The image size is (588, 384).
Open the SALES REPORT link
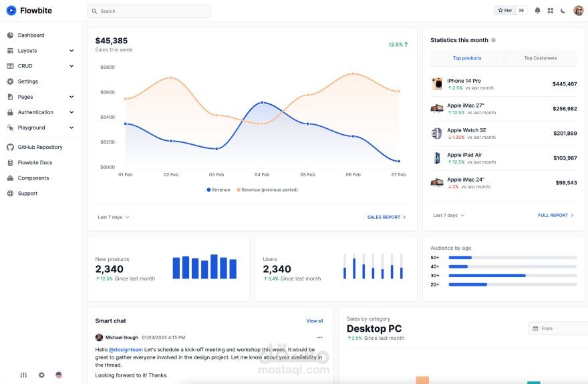[x=386, y=217]
